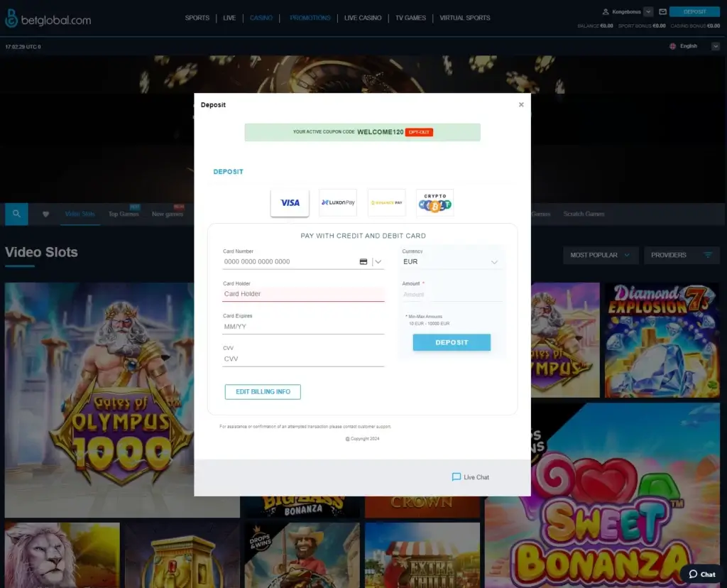This screenshot has height=588, width=727.
Task: Switch to Top Games tab
Action: [124, 214]
